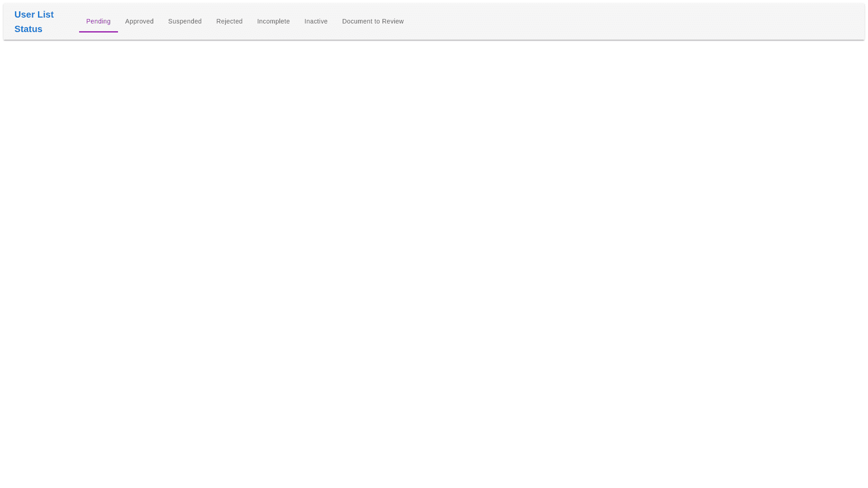
Task: Show users with Incomplete status
Action: click(x=273, y=21)
